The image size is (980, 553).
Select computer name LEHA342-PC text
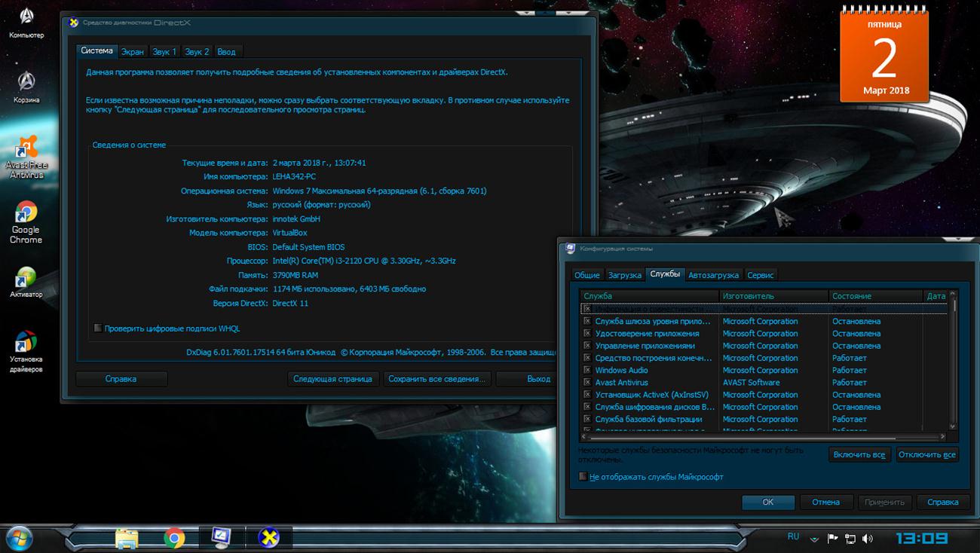[x=294, y=176]
